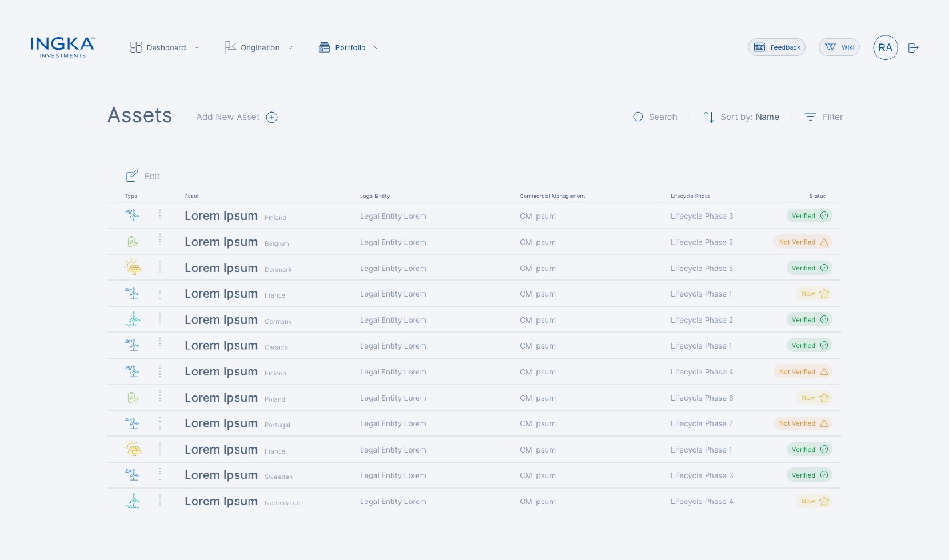Click the Lifecycle Phase column header
The width and height of the screenshot is (949, 560).
click(x=691, y=196)
